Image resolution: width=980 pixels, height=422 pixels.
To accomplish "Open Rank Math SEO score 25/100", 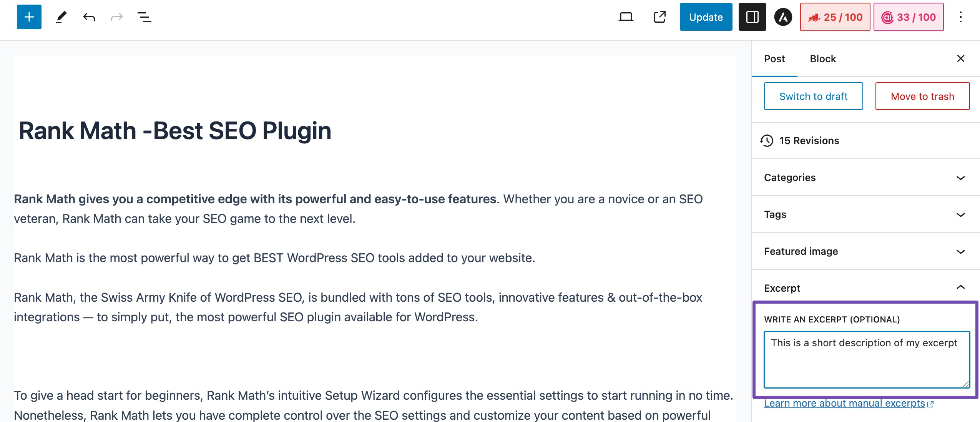I will click(835, 17).
